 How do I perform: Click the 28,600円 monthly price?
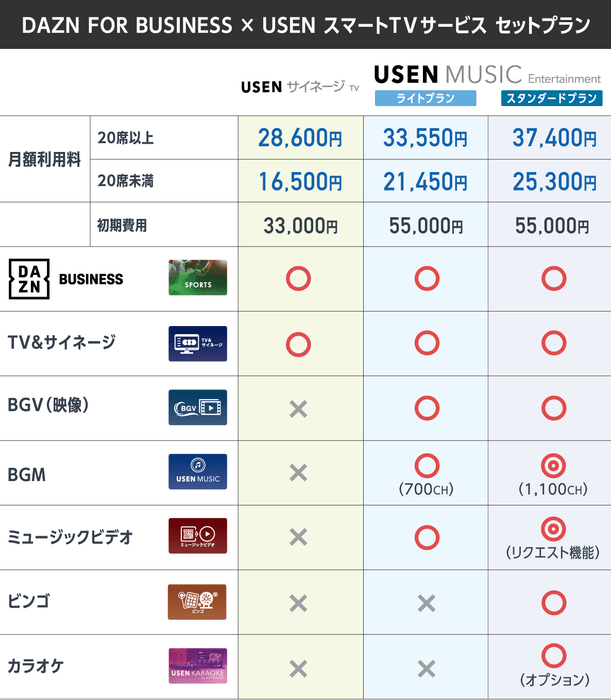click(x=299, y=138)
